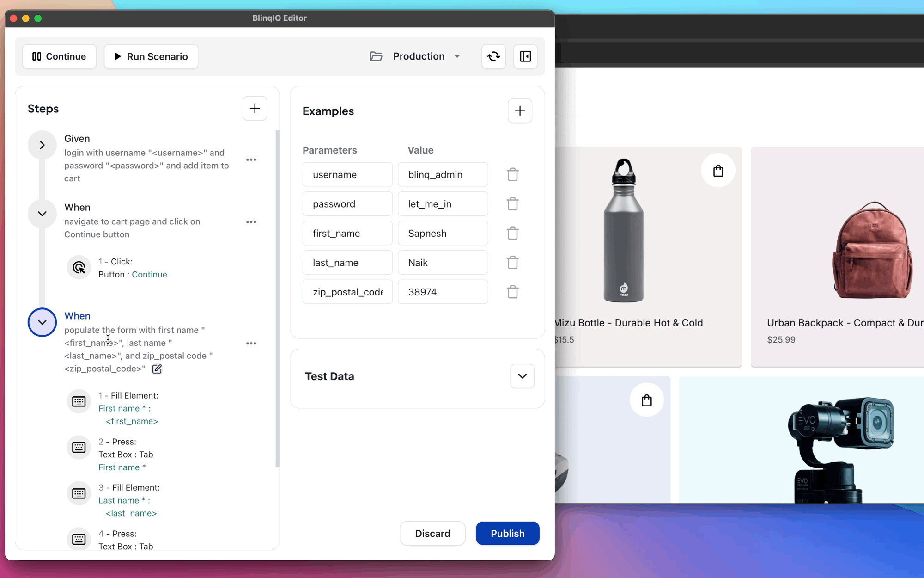
Task: Click the Publish button
Action: [x=507, y=534]
